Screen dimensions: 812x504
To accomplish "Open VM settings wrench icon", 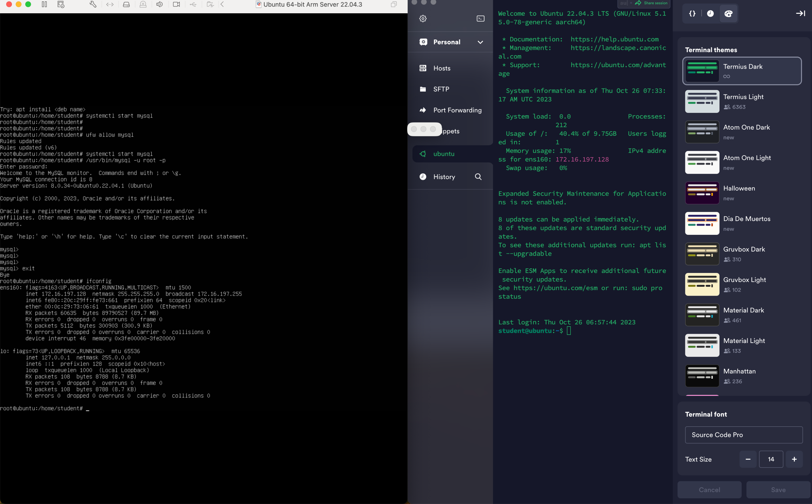I will tap(93, 4).
